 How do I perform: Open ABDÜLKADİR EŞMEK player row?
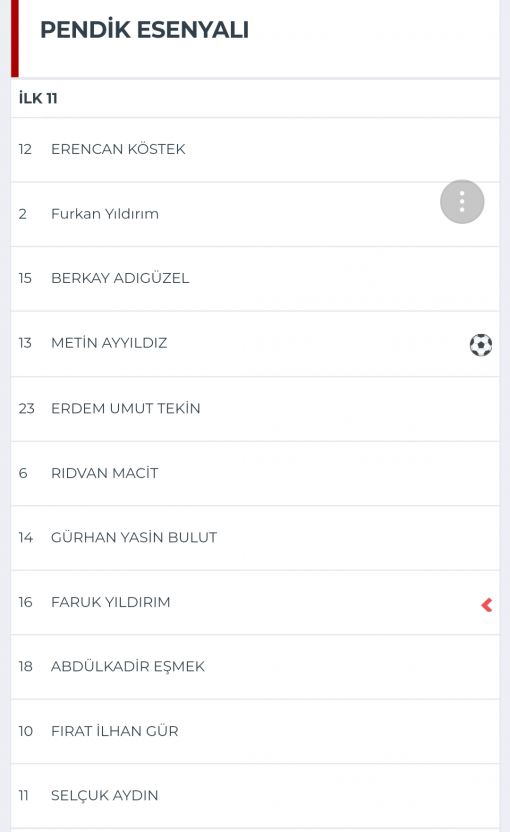coord(255,667)
